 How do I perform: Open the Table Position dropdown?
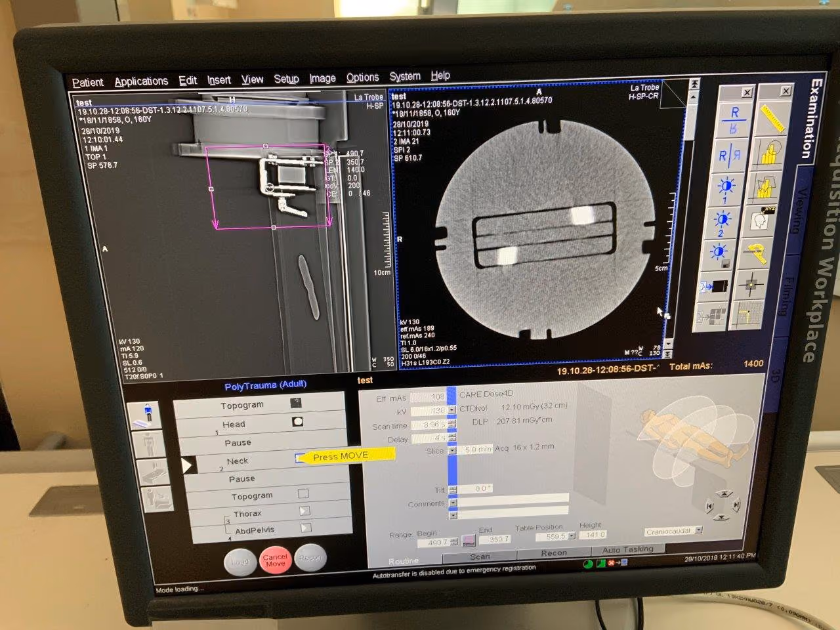pyautogui.click(x=572, y=535)
